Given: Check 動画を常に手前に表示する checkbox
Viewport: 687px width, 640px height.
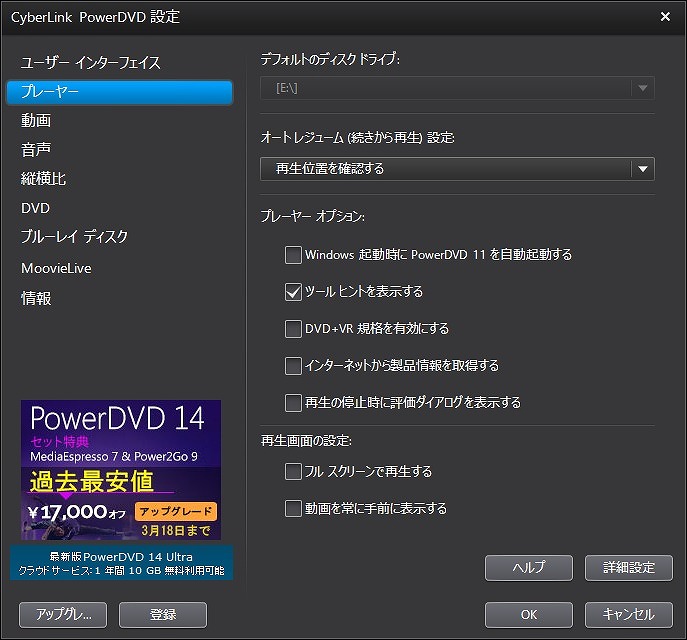Looking at the screenshot, I should pos(293,508).
